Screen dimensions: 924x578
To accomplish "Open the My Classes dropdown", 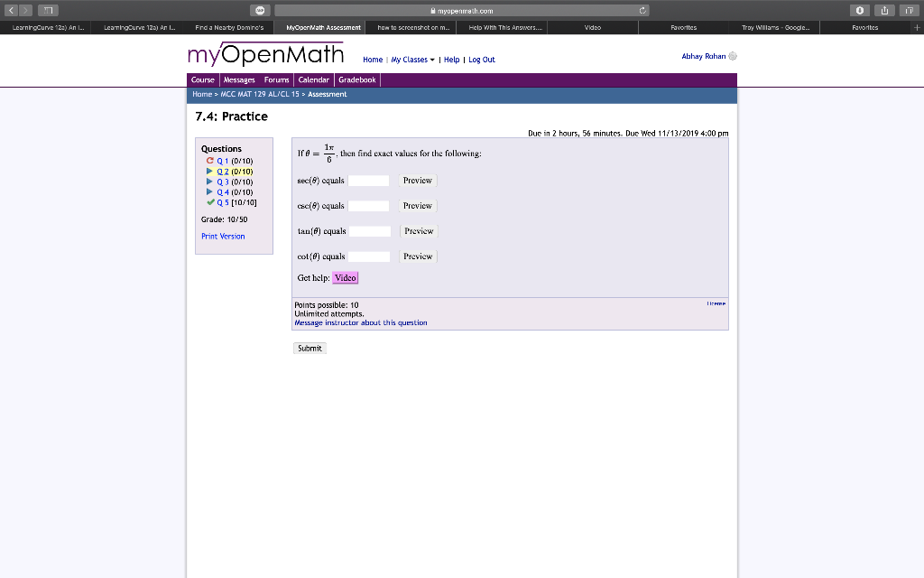I will click(411, 60).
